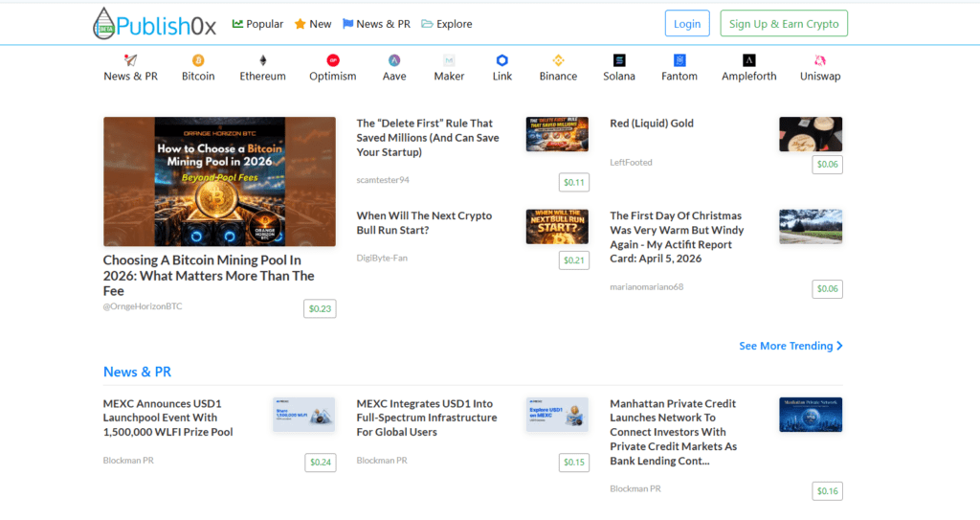The width and height of the screenshot is (980, 520).
Task: Click the Aave category icon
Action: [393, 60]
